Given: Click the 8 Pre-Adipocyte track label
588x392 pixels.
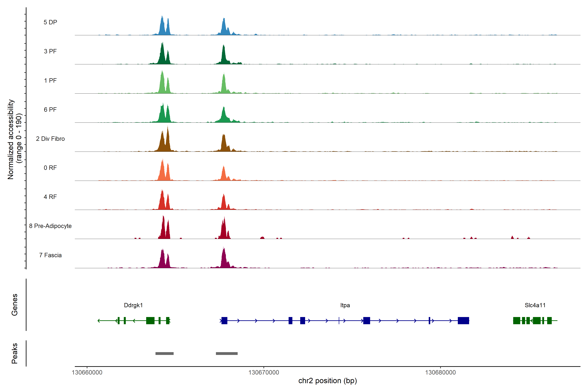Looking at the screenshot, I should 50,226.
